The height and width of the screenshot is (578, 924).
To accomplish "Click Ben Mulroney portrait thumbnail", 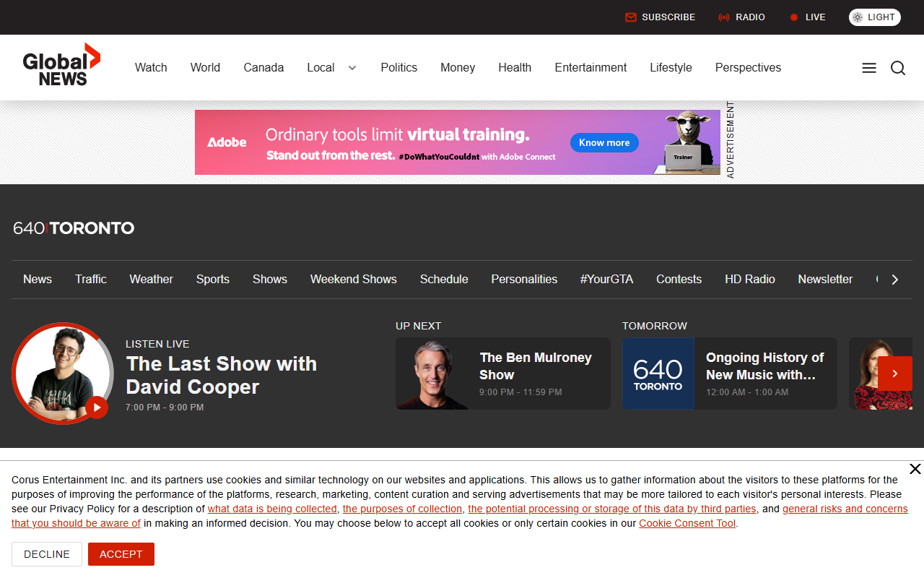I will 432,374.
